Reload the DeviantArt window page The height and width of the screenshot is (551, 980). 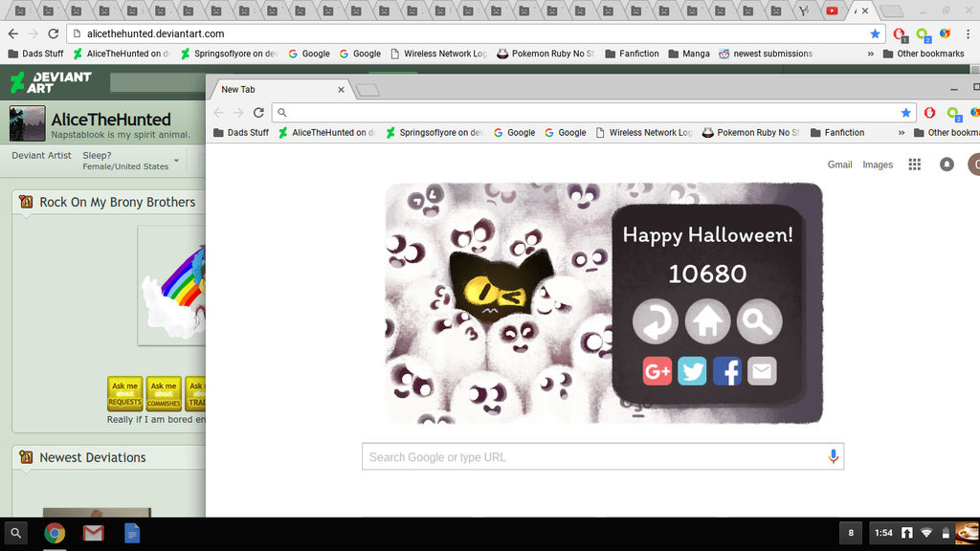(x=54, y=33)
